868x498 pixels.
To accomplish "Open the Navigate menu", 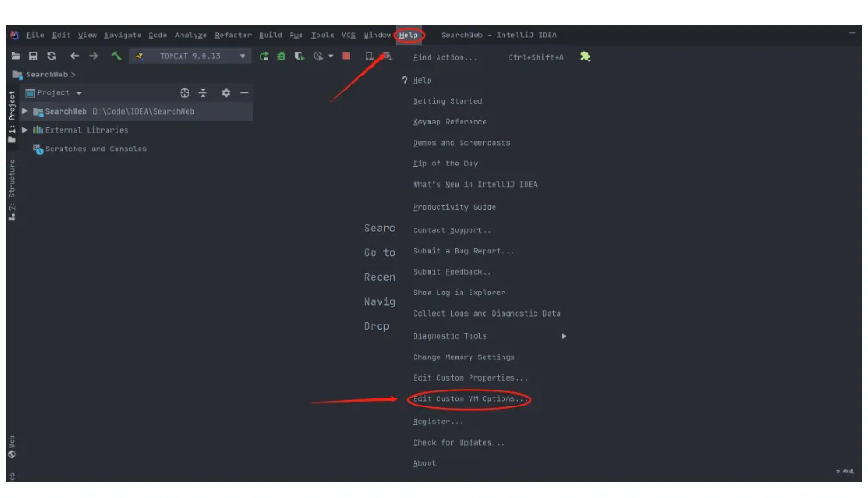I will [x=123, y=35].
